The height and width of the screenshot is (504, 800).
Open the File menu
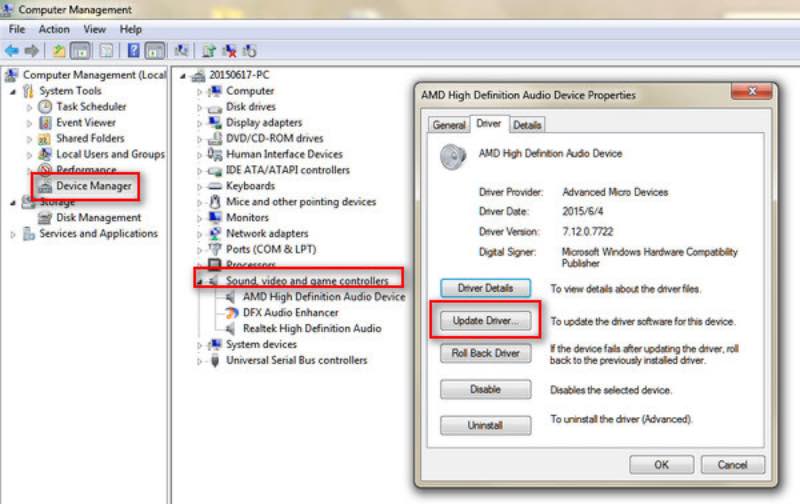[x=17, y=29]
